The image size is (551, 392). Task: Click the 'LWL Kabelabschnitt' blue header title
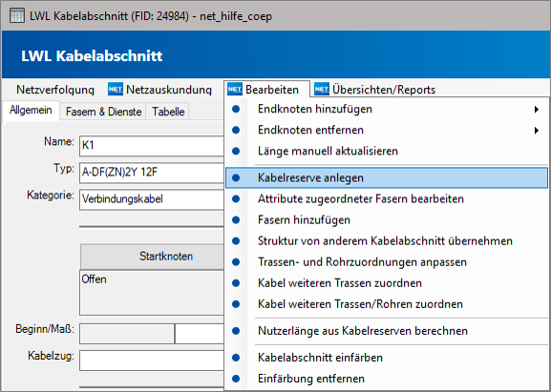click(92, 56)
